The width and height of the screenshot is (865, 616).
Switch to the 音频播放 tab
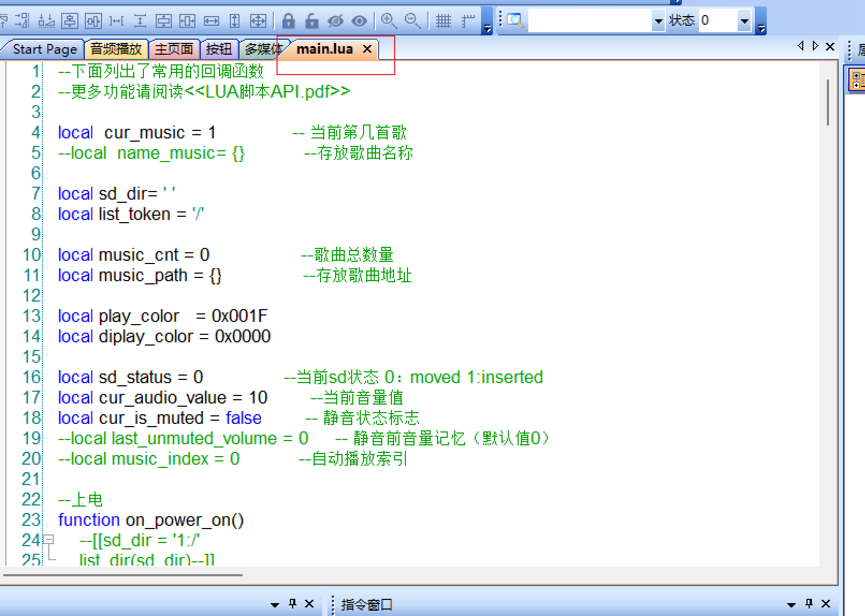coord(116,49)
